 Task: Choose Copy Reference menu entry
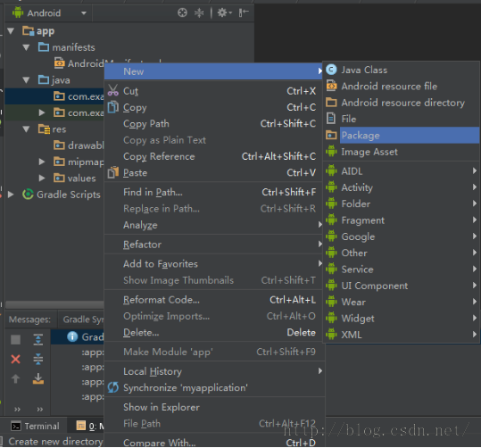(213, 156)
